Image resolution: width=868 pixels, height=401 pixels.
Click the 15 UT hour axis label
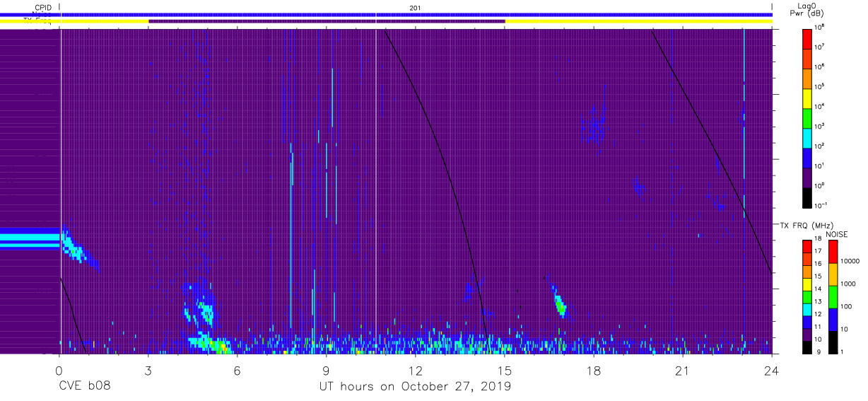click(x=505, y=370)
